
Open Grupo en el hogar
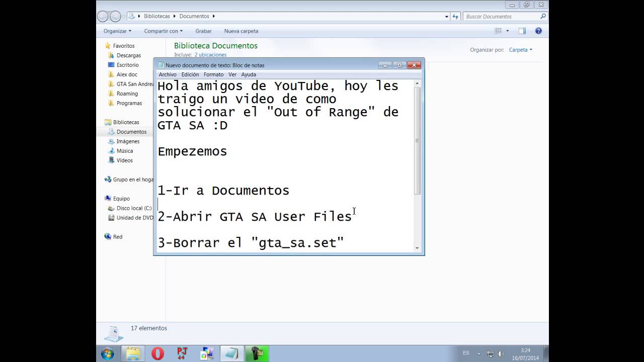[133, 179]
